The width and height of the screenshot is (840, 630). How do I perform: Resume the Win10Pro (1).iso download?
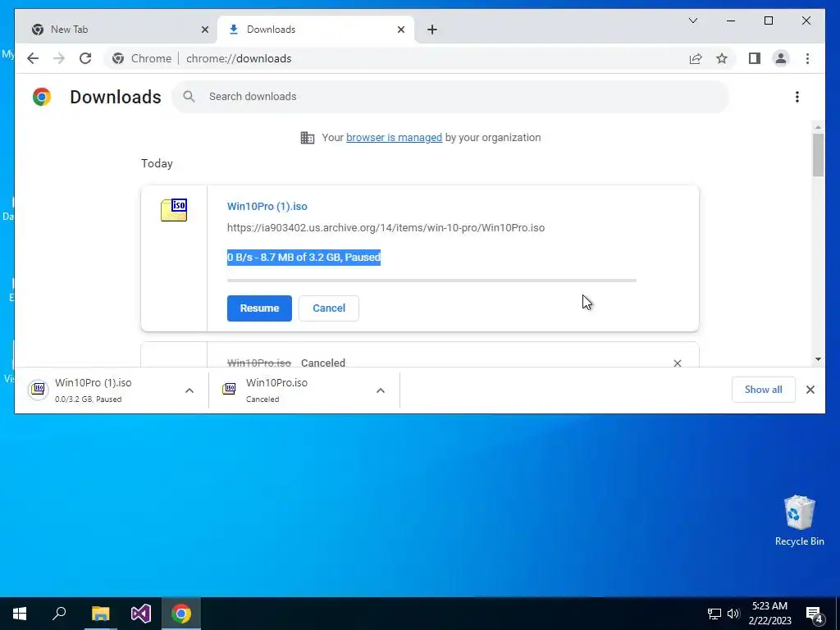[259, 308]
